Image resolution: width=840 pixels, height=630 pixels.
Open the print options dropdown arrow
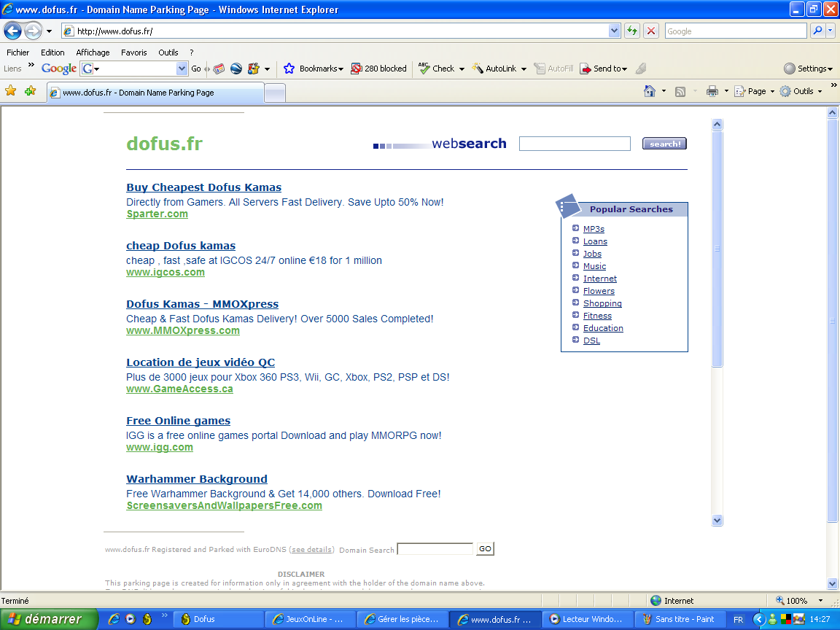tap(726, 91)
